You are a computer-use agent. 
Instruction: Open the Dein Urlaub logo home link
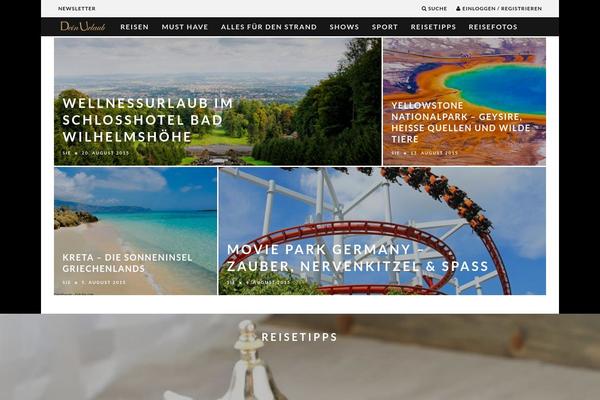[x=83, y=26]
